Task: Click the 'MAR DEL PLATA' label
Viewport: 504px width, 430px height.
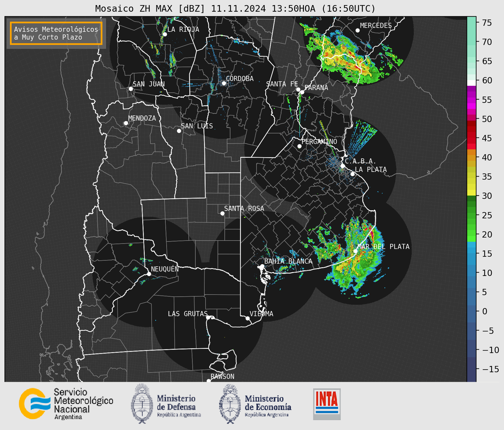Action: click(383, 246)
